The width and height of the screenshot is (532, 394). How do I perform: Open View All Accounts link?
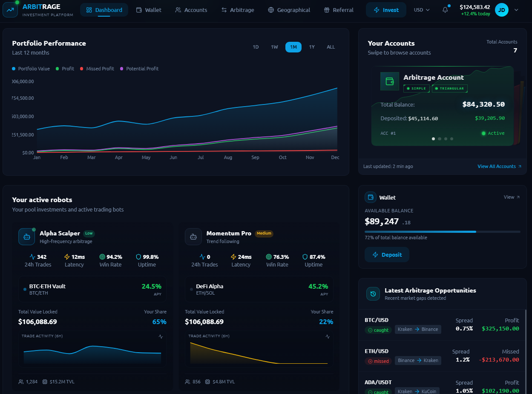click(499, 166)
